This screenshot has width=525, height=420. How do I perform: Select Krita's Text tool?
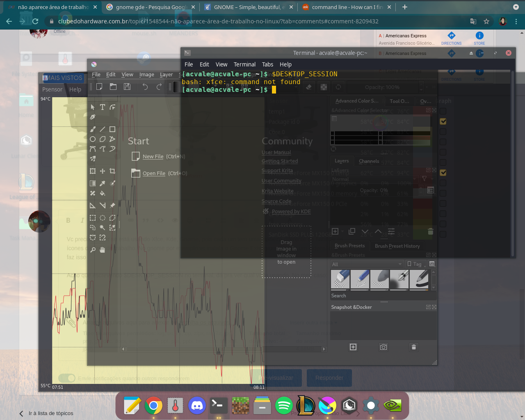103,107
